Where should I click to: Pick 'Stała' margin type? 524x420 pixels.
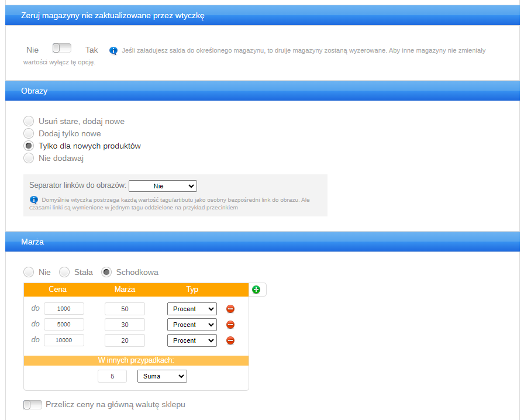point(65,272)
